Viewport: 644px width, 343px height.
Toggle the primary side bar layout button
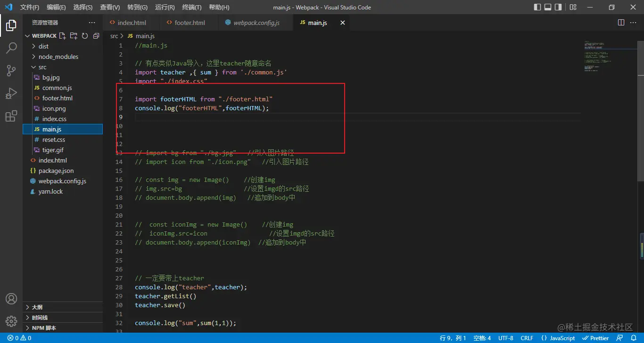pos(537,7)
